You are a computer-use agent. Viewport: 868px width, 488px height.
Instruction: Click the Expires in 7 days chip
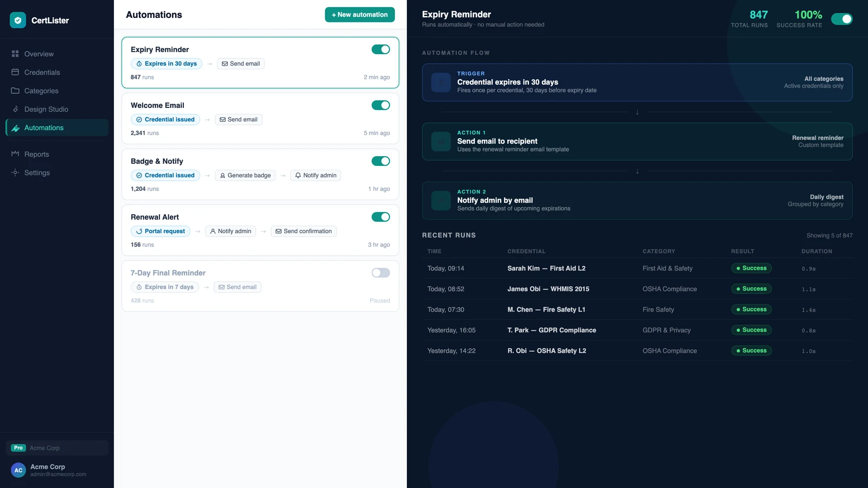(x=165, y=287)
